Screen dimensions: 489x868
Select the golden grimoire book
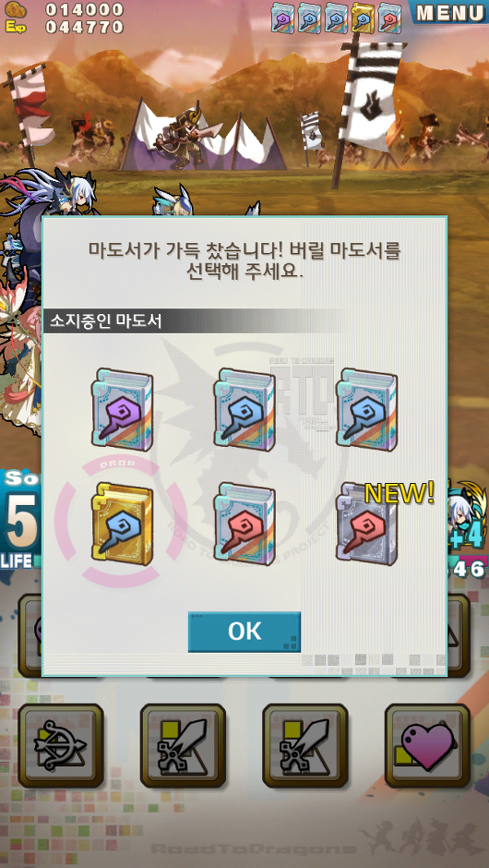pyautogui.click(x=122, y=524)
